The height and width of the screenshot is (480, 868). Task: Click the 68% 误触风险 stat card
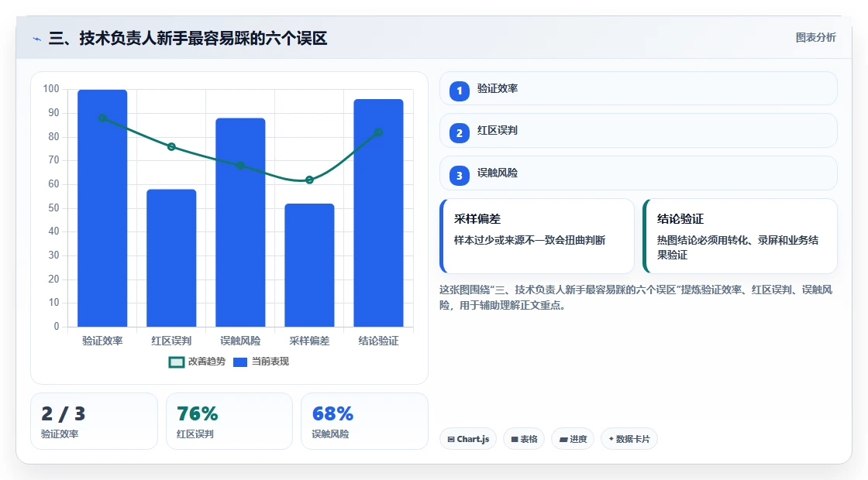click(x=364, y=421)
